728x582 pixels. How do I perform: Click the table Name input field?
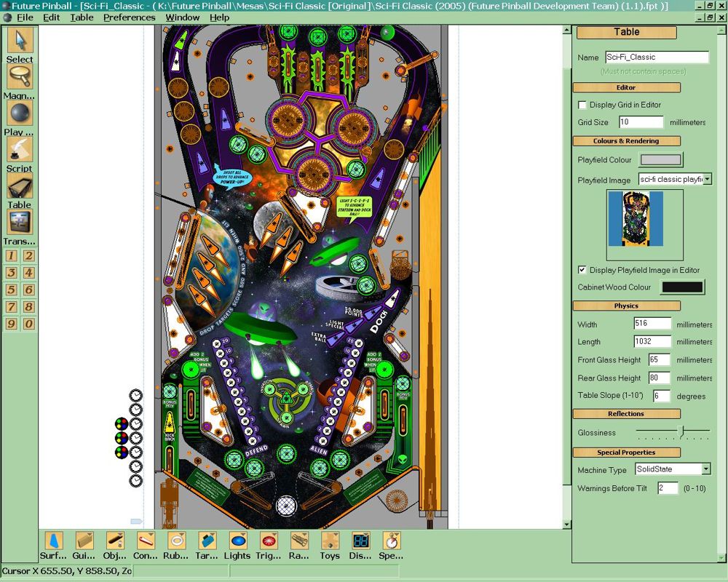pos(656,57)
